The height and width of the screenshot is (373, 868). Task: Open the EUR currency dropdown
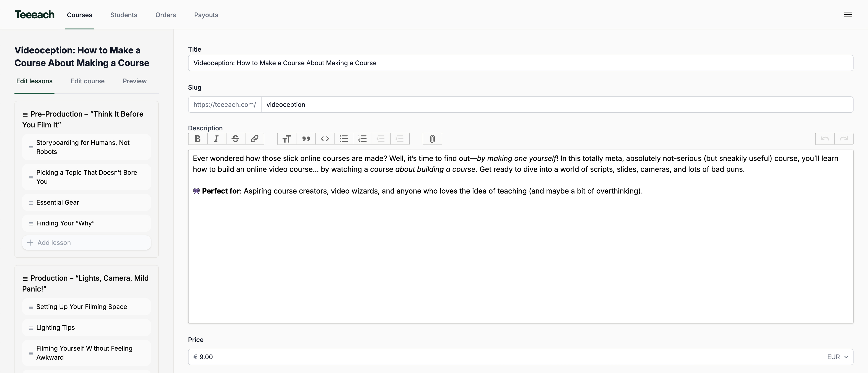(837, 357)
